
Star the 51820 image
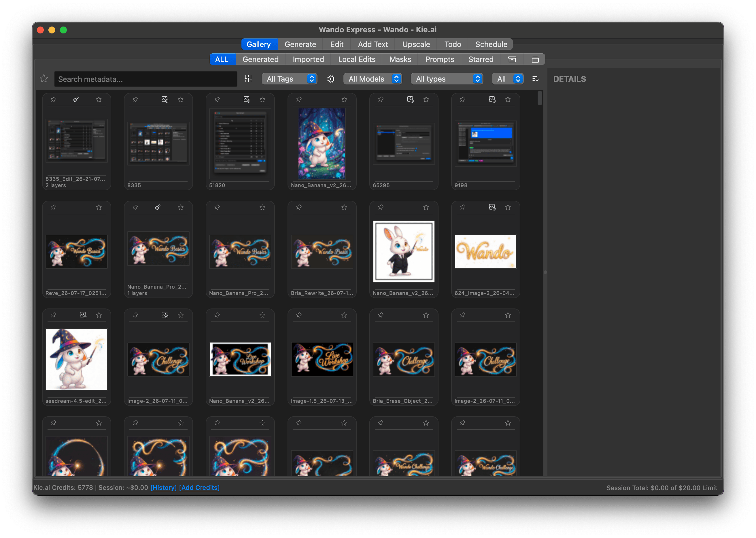pos(262,99)
